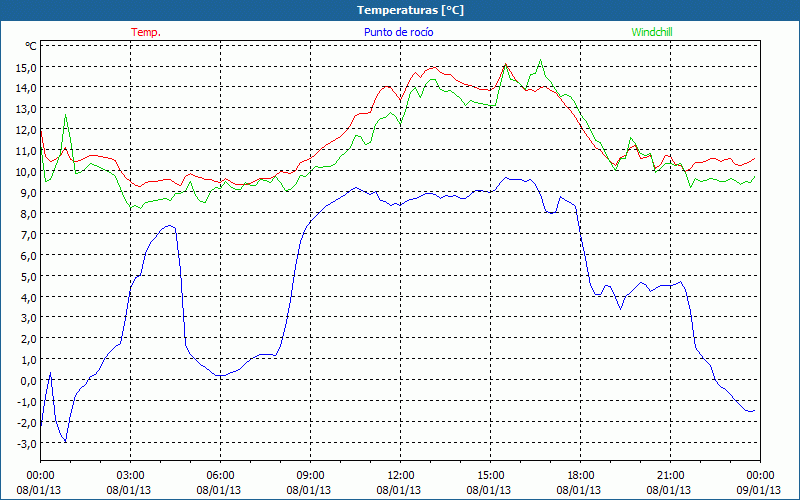Viewport: 800px width, 500px height.
Task: Click the '12:00' time axis label
Action: pos(401,476)
